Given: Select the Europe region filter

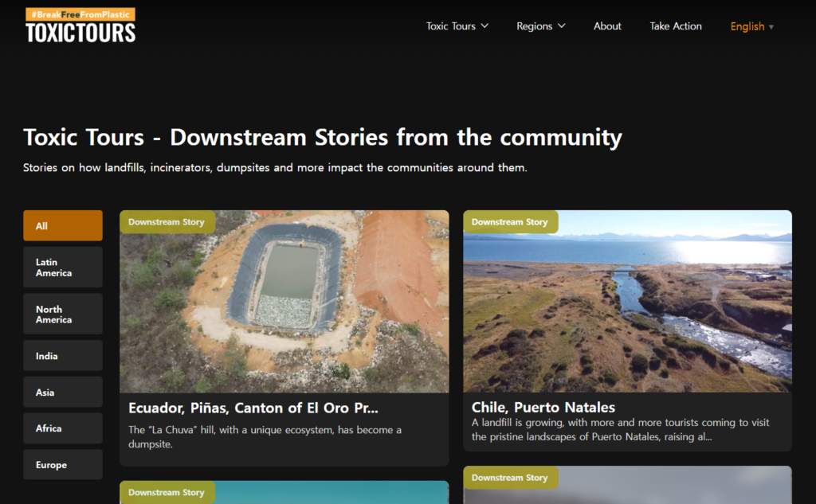Looking at the screenshot, I should point(63,465).
